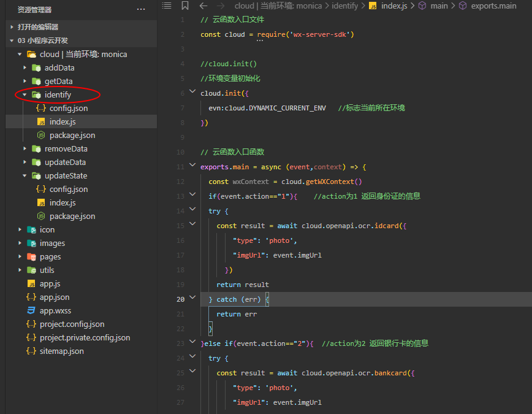Expand the 打开的编辑器 section
The image size is (532, 414).
coord(12,27)
